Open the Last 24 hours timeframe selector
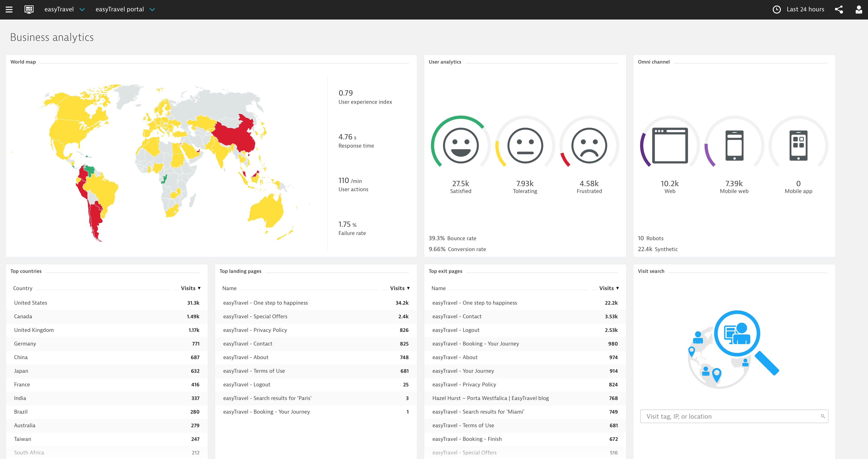The height and width of the screenshot is (459, 868). click(x=805, y=10)
